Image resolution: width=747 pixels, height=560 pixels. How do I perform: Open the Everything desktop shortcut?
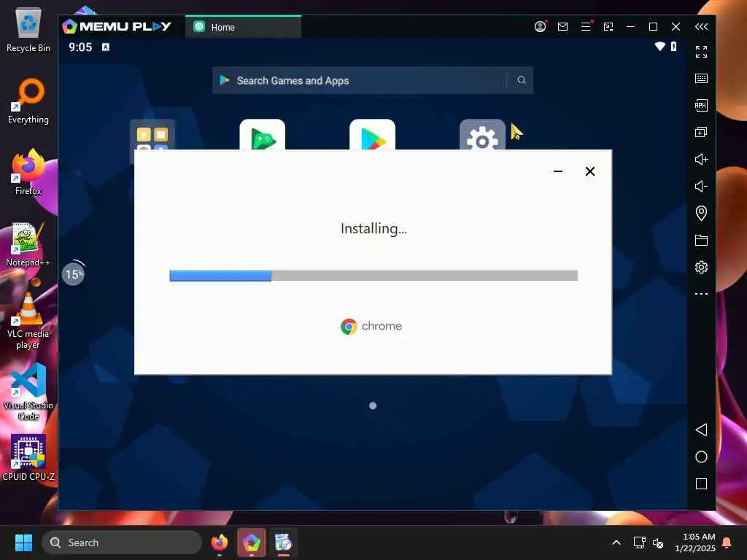pyautogui.click(x=28, y=101)
